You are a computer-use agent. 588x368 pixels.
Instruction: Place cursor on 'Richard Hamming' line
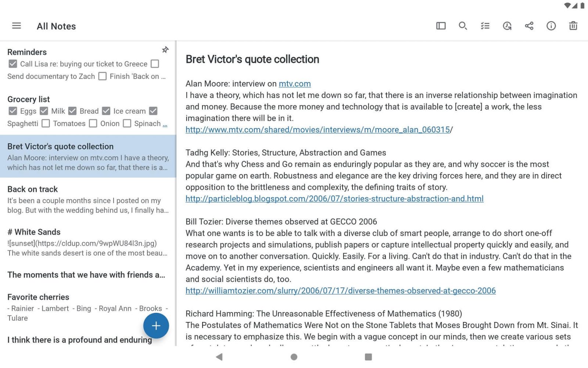pos(324,314)
